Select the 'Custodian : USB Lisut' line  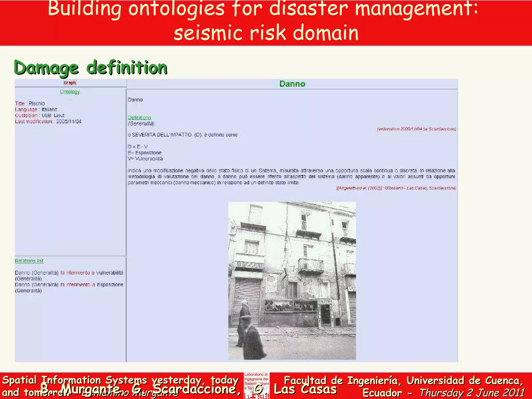40,115
